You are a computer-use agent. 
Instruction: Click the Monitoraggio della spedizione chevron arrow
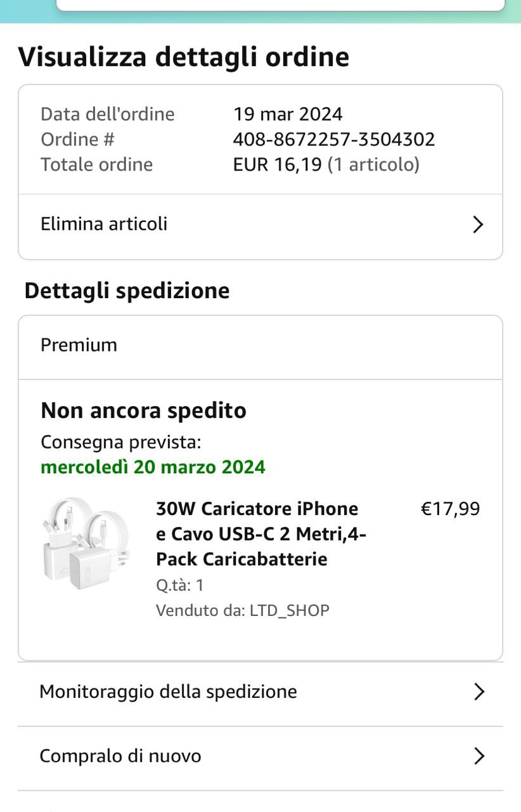[479, 692]
